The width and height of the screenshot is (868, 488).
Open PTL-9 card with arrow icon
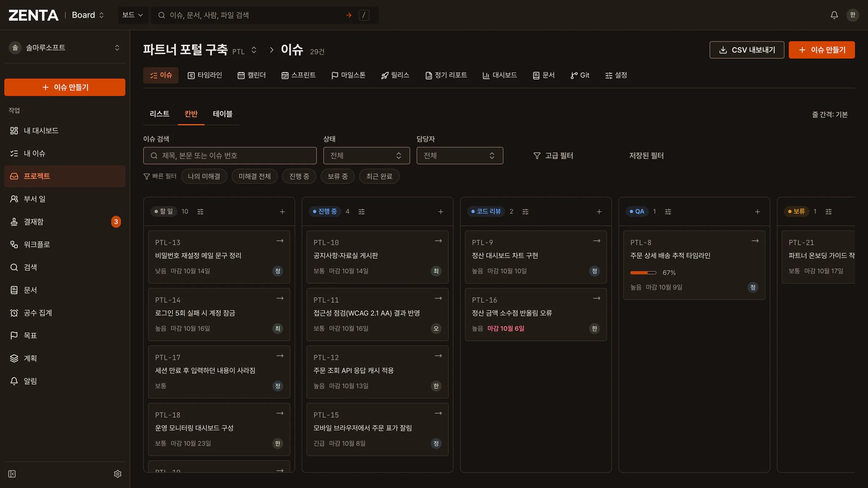click(597, 241)
